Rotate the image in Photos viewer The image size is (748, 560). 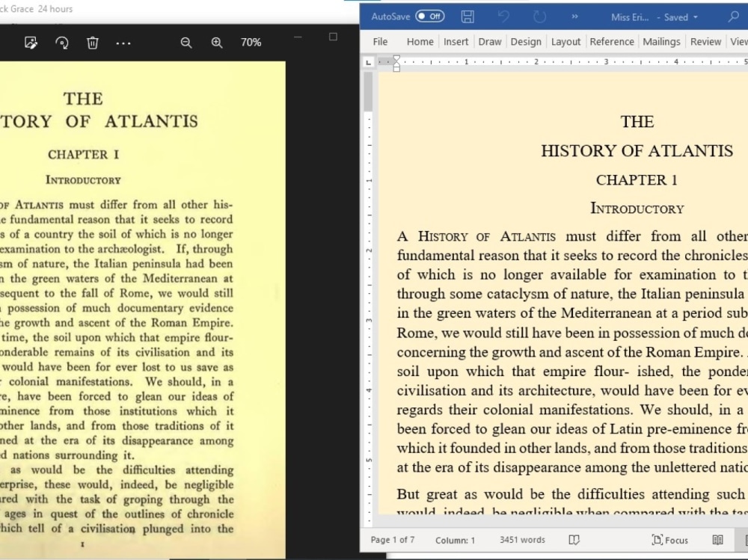point(62,43)
